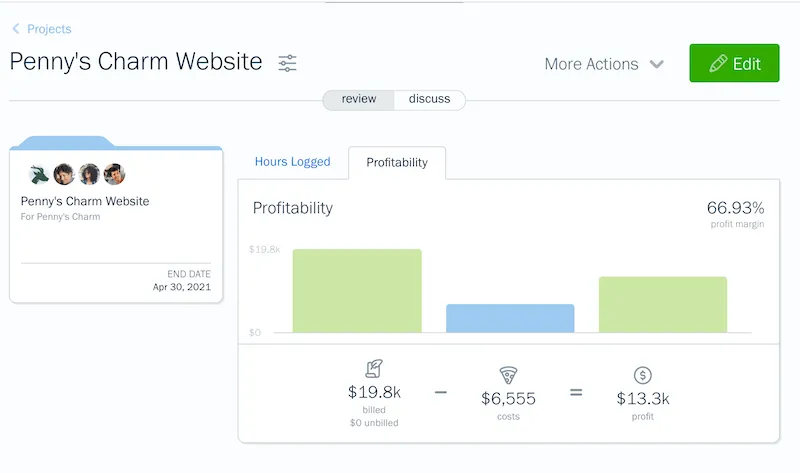Click the third team member avatar
Viewport: 800px width, 473px height.
90,174
